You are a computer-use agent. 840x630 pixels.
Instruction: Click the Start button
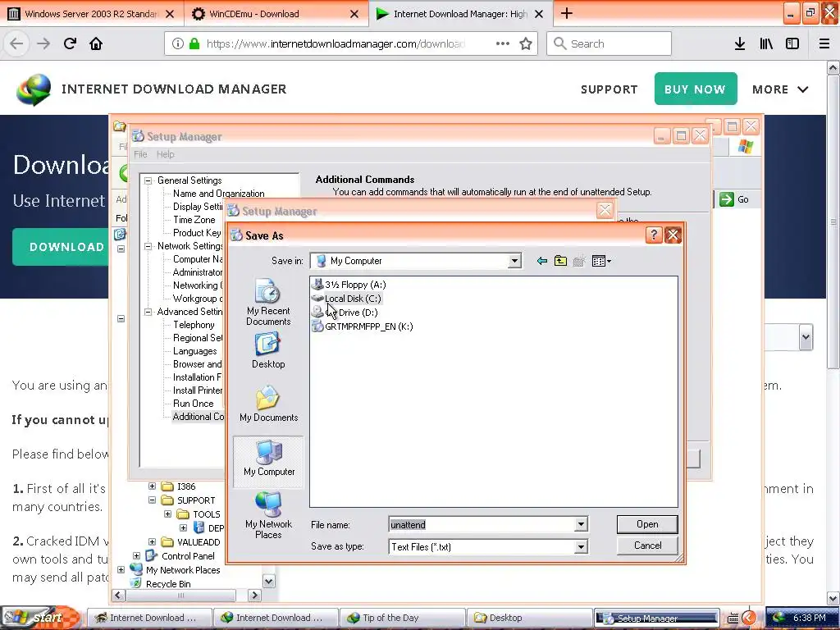click(41, 618)
